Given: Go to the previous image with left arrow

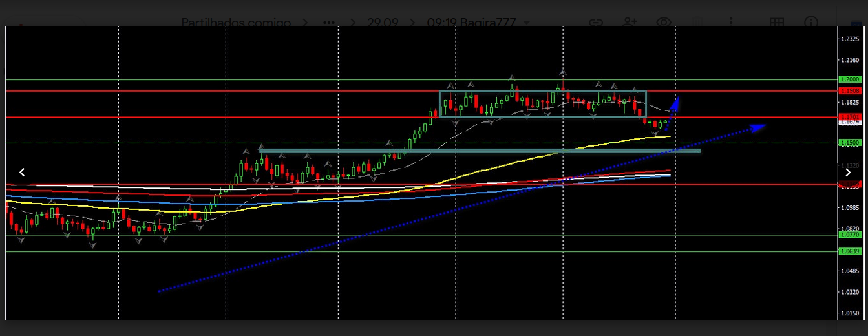Looking at the screenshot, I should (22, 172).
